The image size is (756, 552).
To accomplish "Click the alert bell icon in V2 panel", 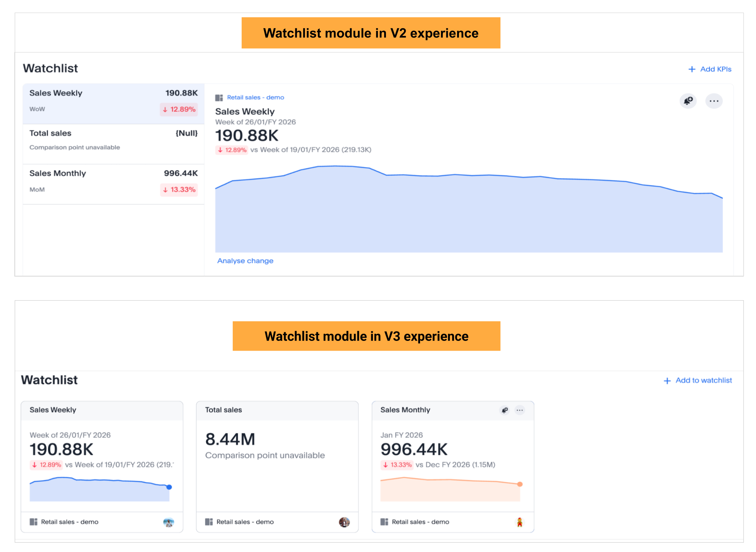I will [x=688, y=101].
